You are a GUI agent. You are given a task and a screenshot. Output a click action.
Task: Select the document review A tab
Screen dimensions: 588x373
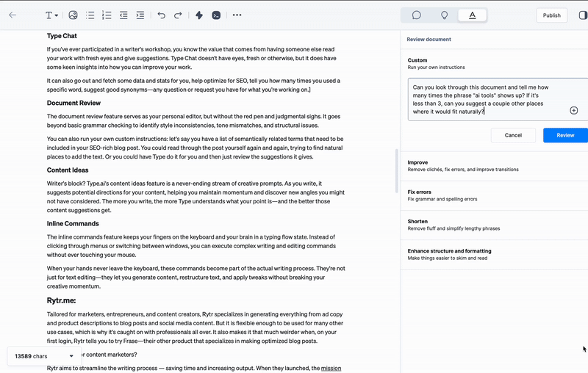pyautogui.click(x=473, y=15)
